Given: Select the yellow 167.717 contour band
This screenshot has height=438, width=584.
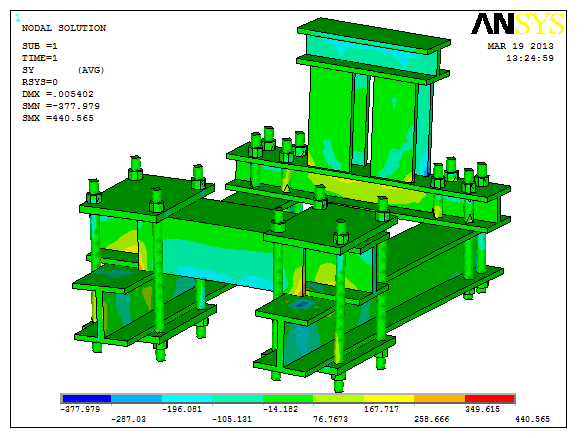Looking at the screenshot, I should click(389, 399).
